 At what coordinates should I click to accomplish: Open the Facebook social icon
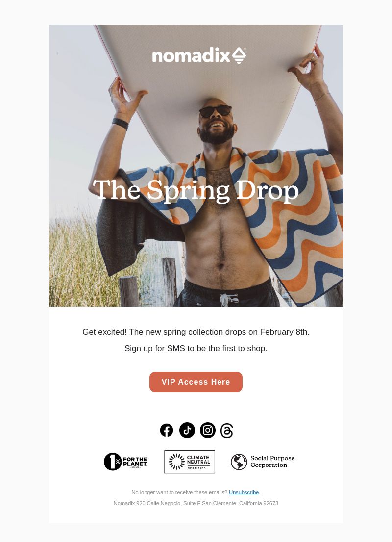tap(167, 430)
